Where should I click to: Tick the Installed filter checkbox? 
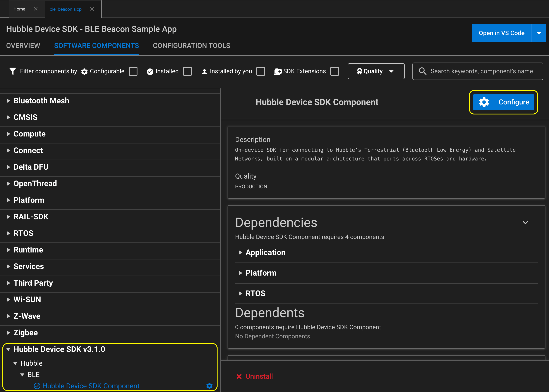pos(187,72)
